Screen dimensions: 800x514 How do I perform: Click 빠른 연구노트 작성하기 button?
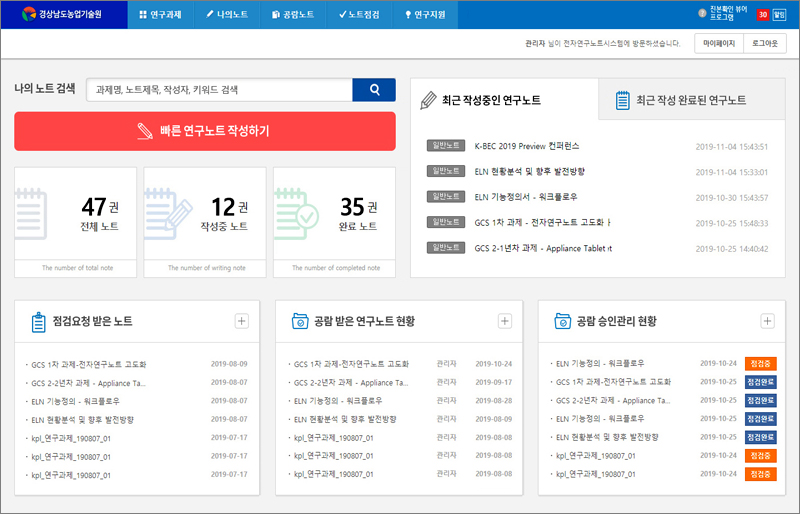[x=205, y=131]
